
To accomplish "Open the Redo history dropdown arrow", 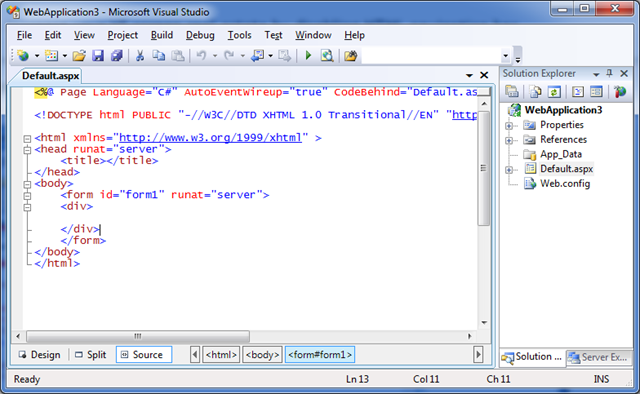I will (242, 56).
